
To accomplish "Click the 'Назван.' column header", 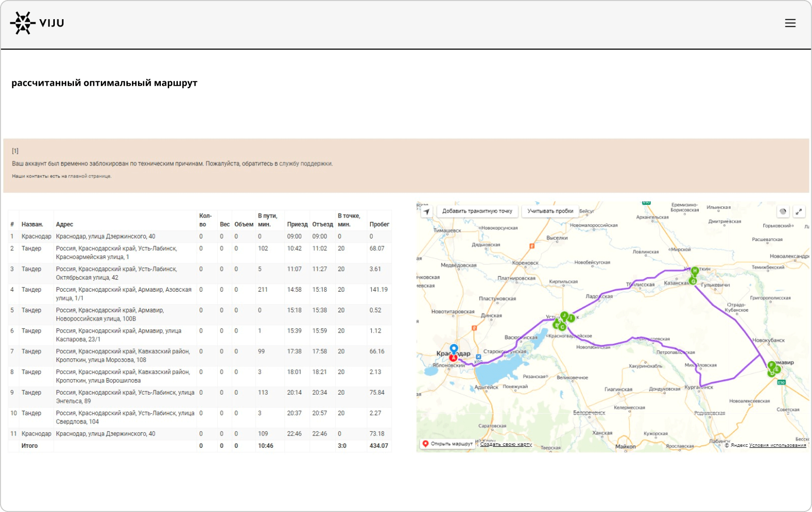I will (32, 224).
